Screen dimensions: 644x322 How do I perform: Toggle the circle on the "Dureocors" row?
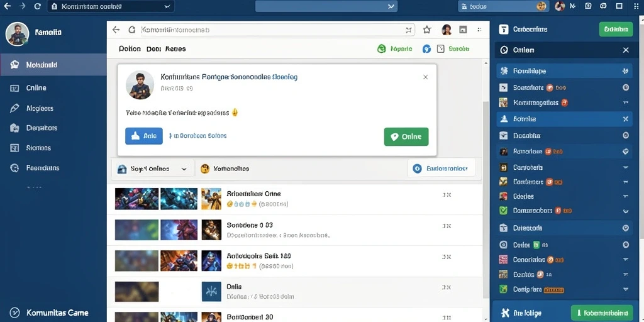pos(626,228)
